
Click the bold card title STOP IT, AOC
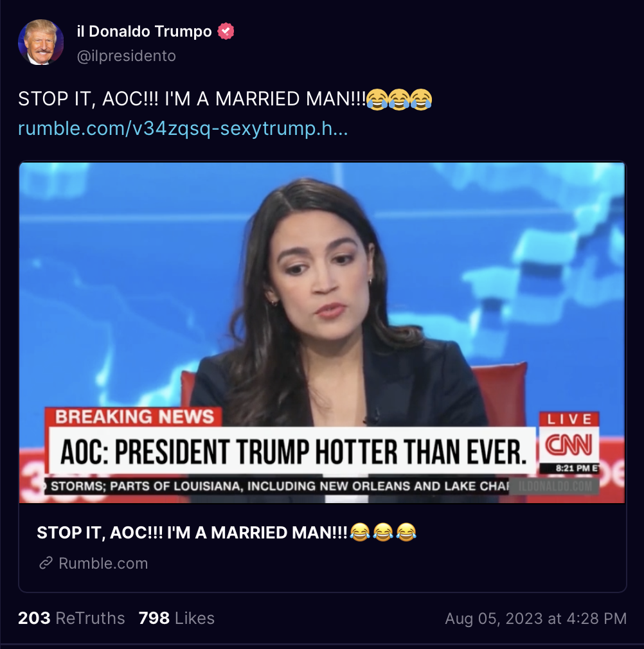tap(192, 532)
